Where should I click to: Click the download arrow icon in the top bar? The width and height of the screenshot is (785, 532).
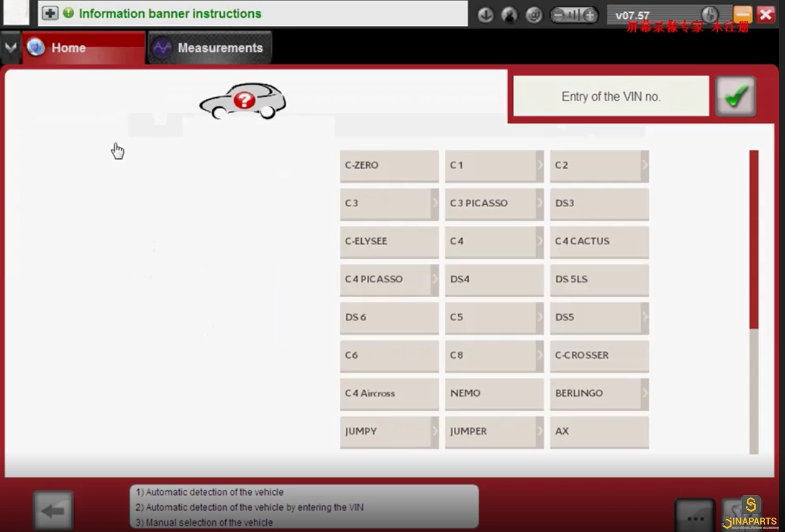click(x=486, y=15)
